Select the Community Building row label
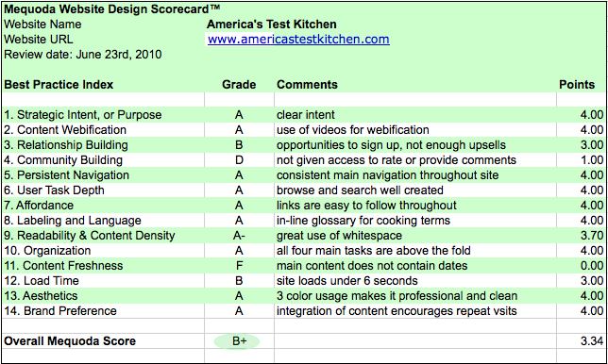The width and height of the screenshot is (608, 364). point(63,160)
